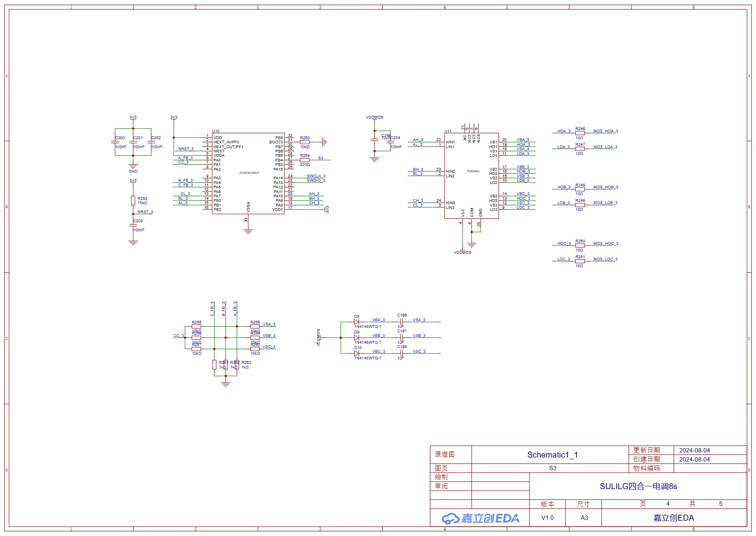Screen dimensions: 756x536
Task: Select capacitor C200 symbol
Action: click(115, 142)
